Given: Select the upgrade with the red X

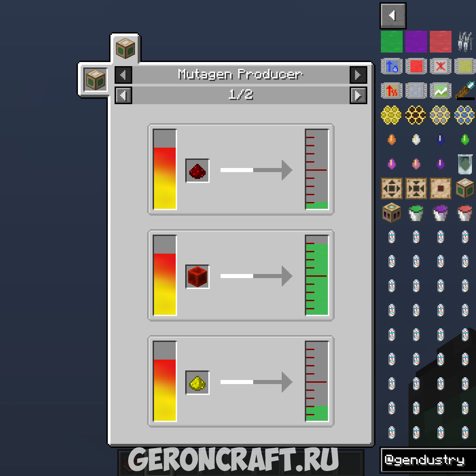Looking at the screenshot, I should [x=441, y=66].
